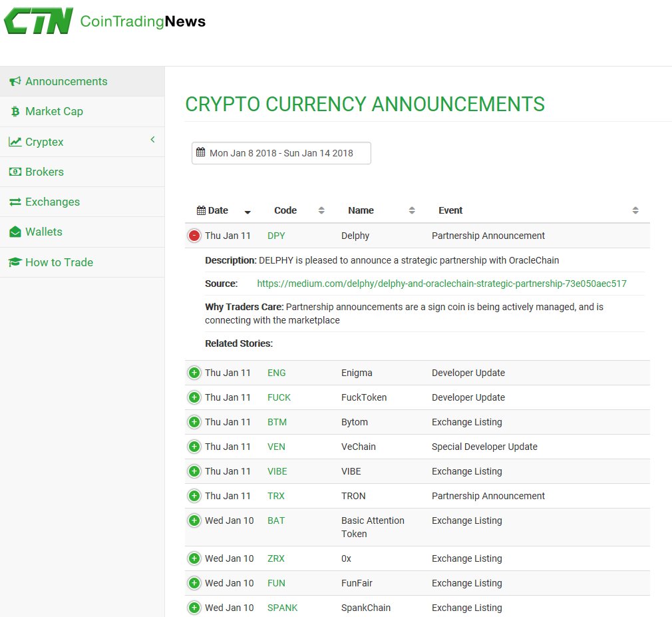Click the VIBE code link
The image size is (672, 617).
[277, 472]
